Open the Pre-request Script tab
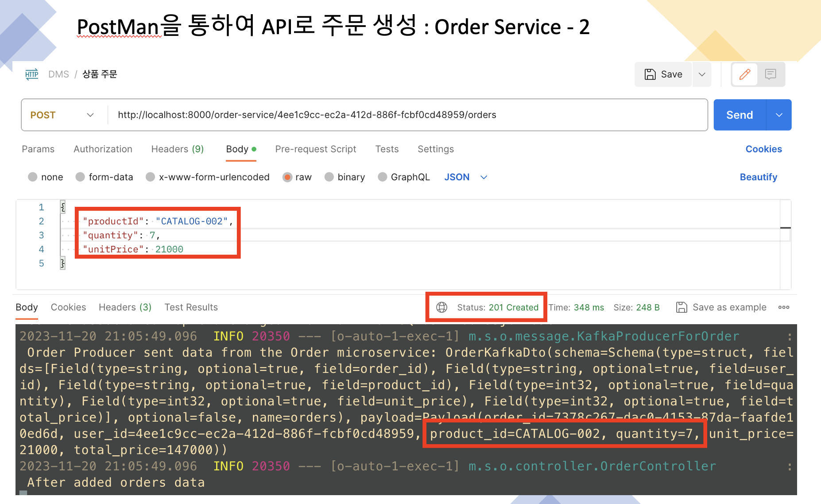821x504 pixels. (x=316, y=149)
